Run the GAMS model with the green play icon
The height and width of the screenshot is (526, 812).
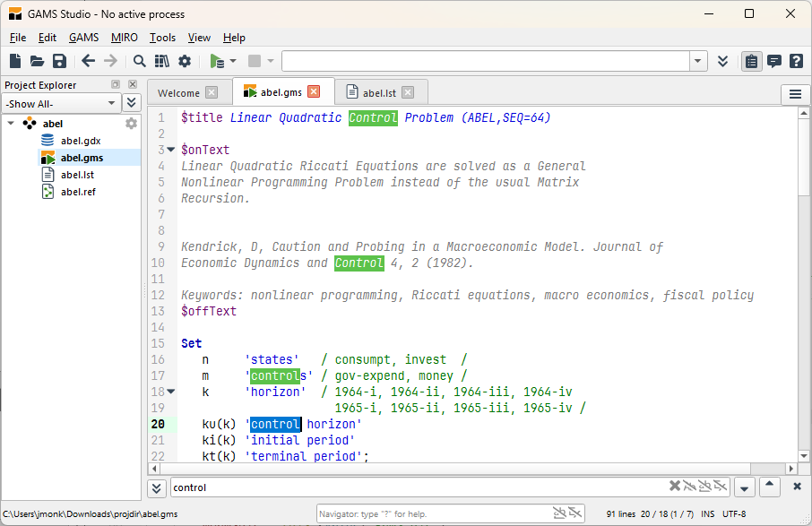click(216, 61)
